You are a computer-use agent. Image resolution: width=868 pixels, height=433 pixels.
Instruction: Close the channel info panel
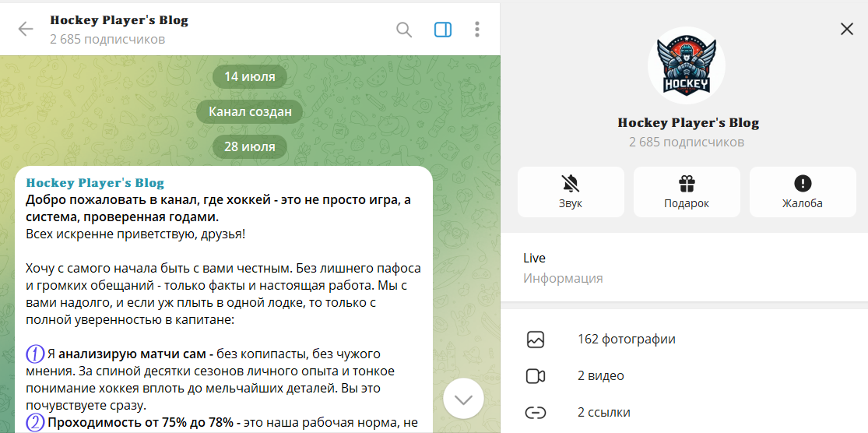pyautogui.click(x=847, y=30)
